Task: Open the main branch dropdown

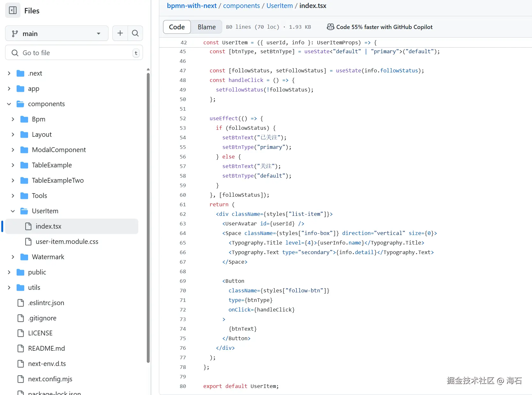Action: (x=57, y=33)
